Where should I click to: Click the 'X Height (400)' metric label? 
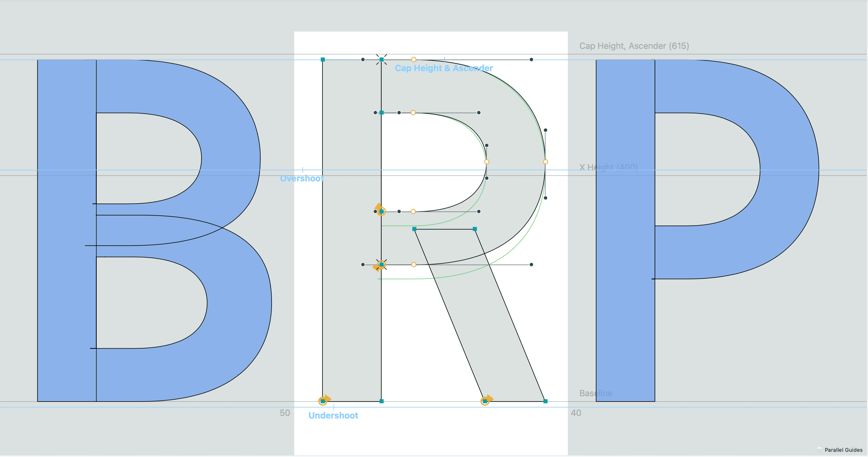(x=609, y=167)
